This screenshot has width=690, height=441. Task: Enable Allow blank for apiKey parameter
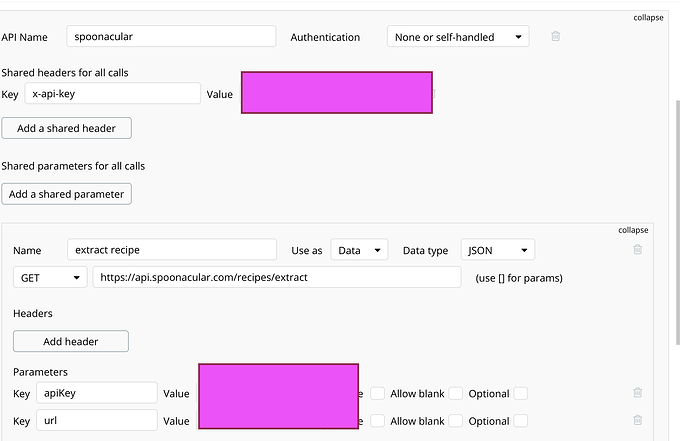coord(456,394)
